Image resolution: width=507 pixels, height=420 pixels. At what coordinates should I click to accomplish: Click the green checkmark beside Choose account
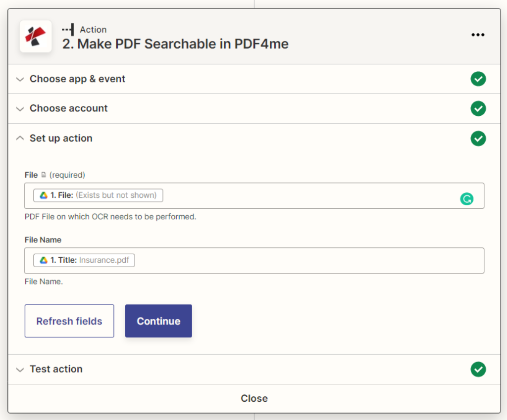click(x=478, y=108)
